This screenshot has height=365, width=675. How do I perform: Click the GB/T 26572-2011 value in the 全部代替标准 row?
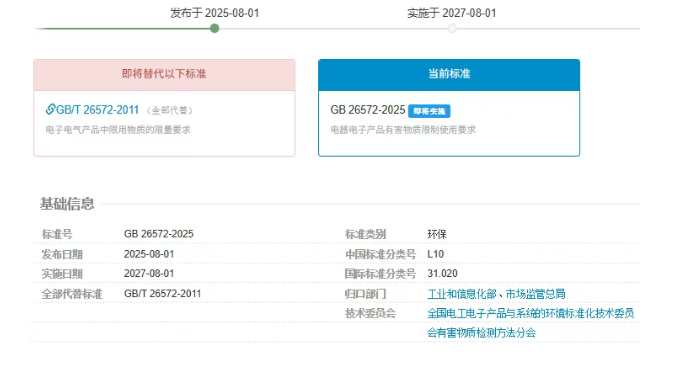click(x=162, y=294)
